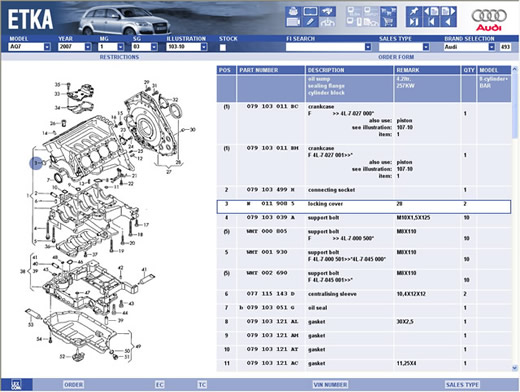Click the ORDER button in bottom bar
Viewport: 520px width, 392px height.
pyautogui.click(x=73, y=385)
